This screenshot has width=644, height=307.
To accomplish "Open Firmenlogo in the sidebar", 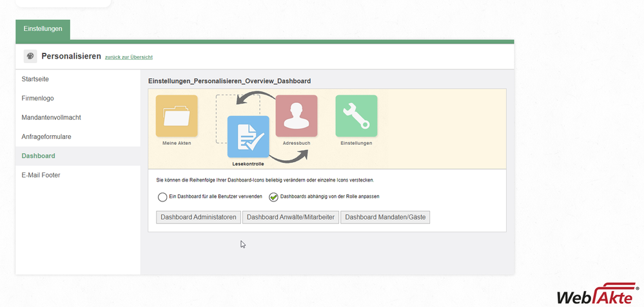I will [x=38, y=98].
